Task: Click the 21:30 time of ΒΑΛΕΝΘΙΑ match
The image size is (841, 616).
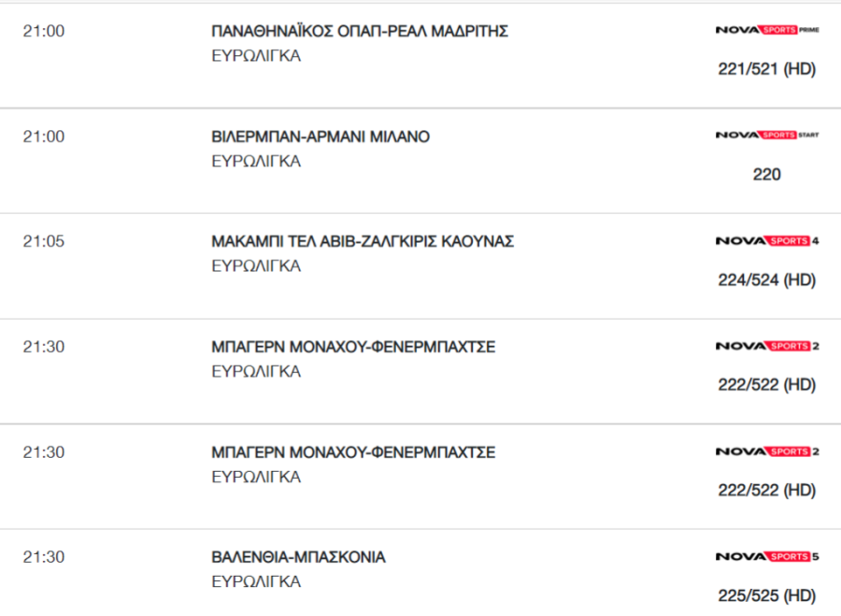Action: click(x=43, y=557)
